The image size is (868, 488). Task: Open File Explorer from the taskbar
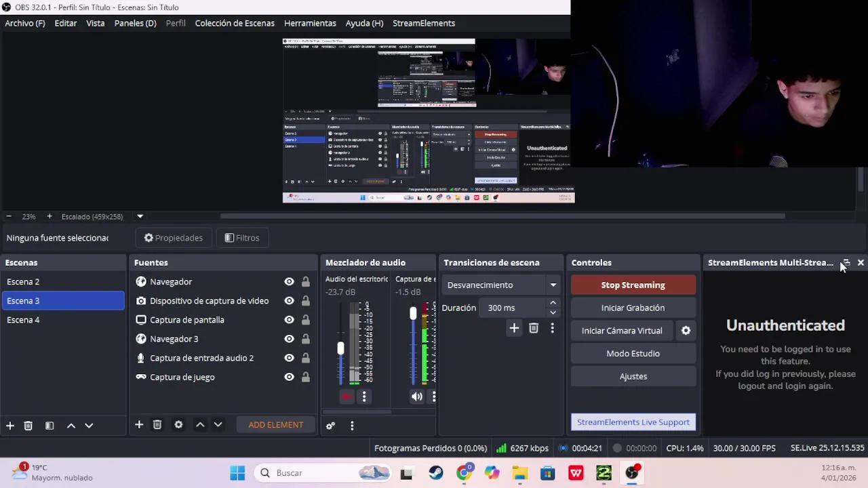(x=519, y=473)
